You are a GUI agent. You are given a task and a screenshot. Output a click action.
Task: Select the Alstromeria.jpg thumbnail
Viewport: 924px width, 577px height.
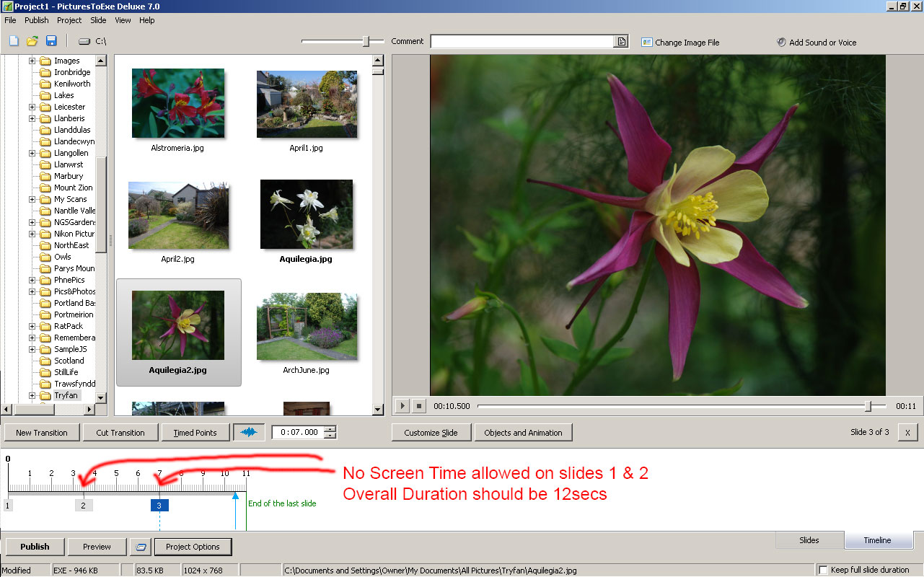click(x=177, y=103)
